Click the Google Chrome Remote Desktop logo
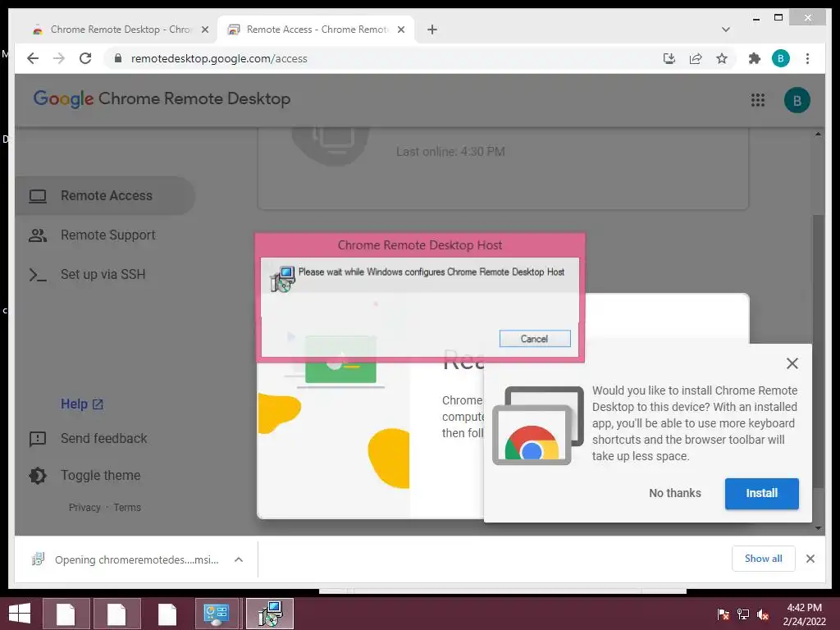 click(162, 98)
